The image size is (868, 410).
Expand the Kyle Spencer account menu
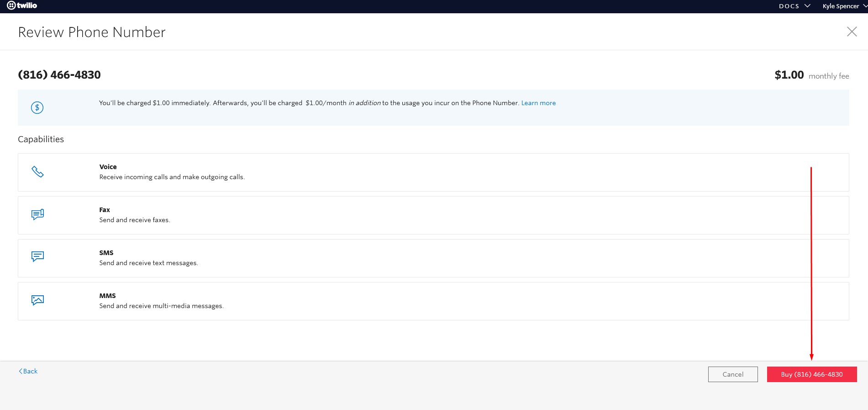click(844, 6)
